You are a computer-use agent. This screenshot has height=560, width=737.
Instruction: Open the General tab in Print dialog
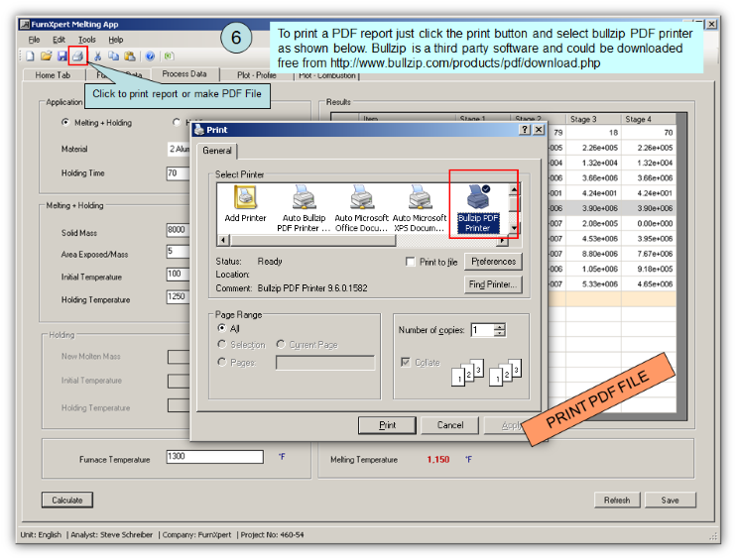[x=217, y=151]
